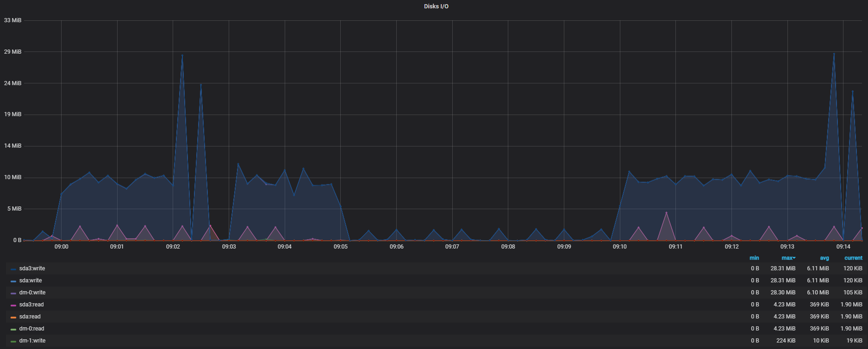Open the Disks I/O panel title menu
Screen dimensions: 868x349
click(436, 6)
